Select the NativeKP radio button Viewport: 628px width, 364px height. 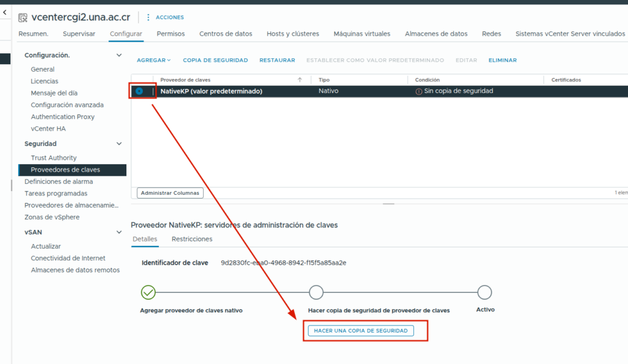pyautogui.click(x=139, y=91)
